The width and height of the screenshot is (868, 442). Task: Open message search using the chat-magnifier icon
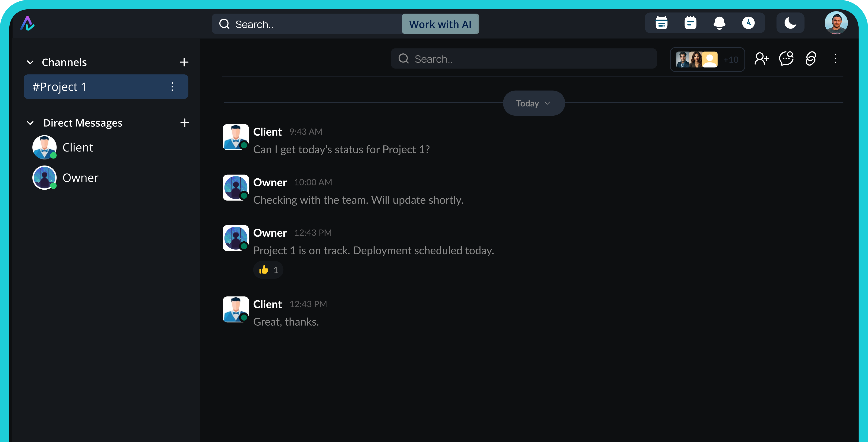tap(787, 59)
